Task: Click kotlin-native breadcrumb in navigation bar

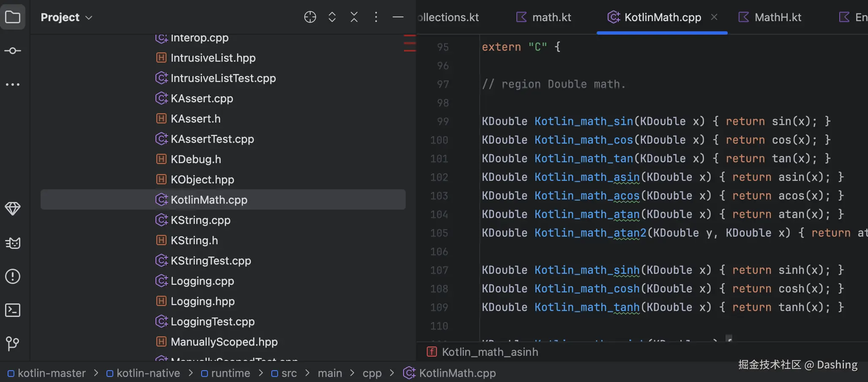Action: coord(148,373)
